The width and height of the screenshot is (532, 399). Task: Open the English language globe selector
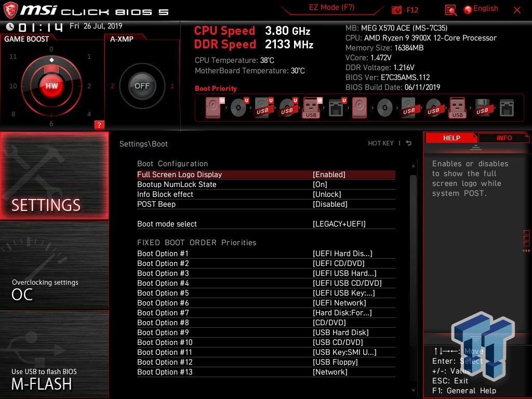pyautogui.click(x=481, y=9)
